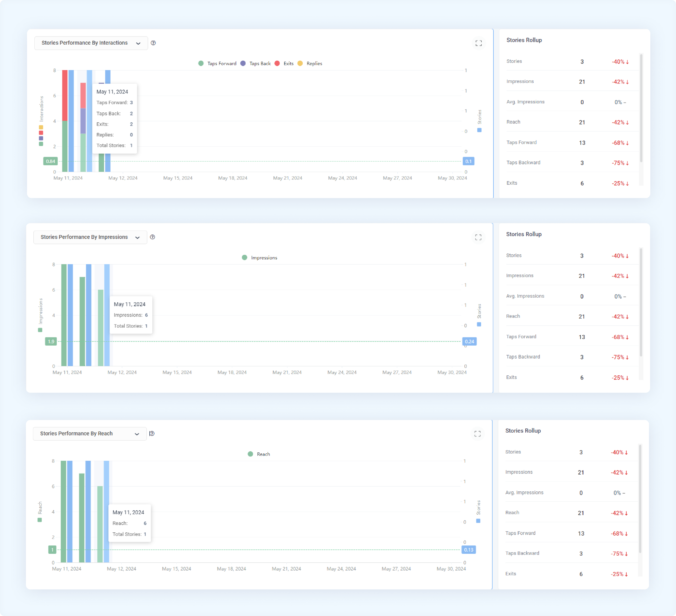Click the Taps Backward label in third rollup
The image size is (676, 616).
pyautogui.click(x=522, y=553)
